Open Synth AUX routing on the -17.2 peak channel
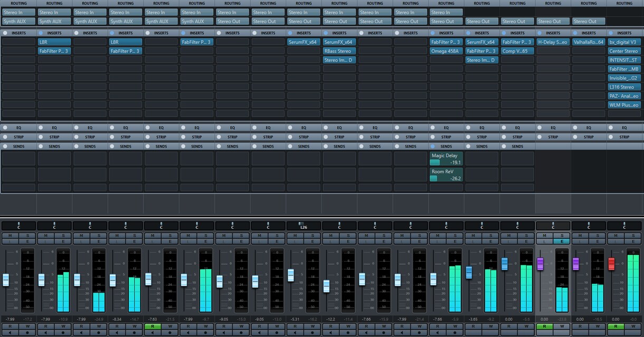The width and height of the screenshot is (644, 337). [x=18, y=22]
